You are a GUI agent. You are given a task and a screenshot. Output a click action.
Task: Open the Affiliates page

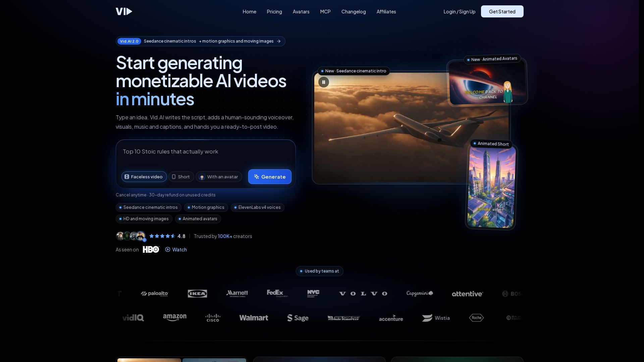(x=386, y=11)
